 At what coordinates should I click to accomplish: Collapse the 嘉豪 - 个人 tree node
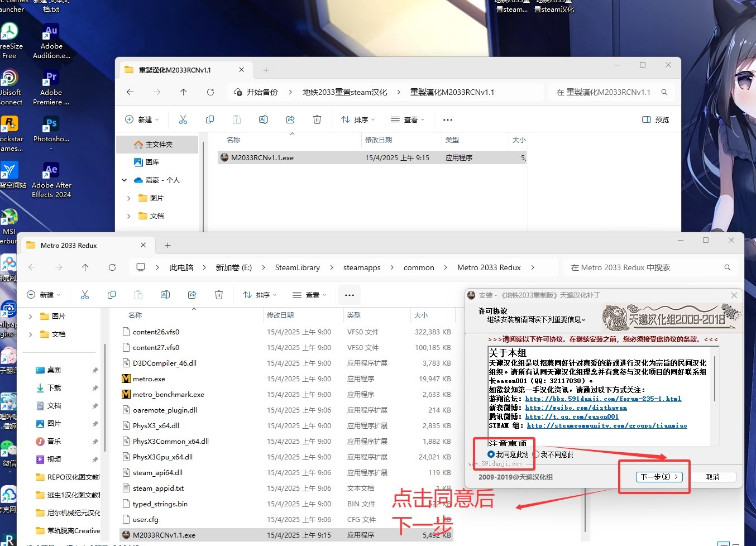point(125,180)
